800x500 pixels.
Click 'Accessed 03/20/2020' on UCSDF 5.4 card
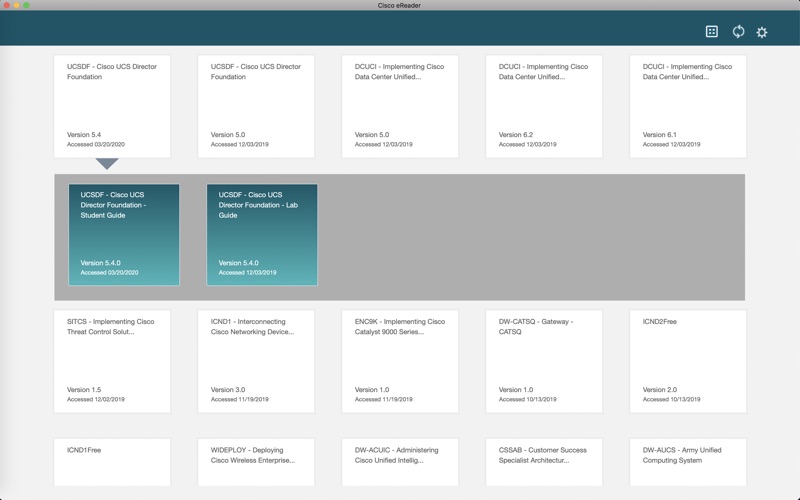click(96, 144)
